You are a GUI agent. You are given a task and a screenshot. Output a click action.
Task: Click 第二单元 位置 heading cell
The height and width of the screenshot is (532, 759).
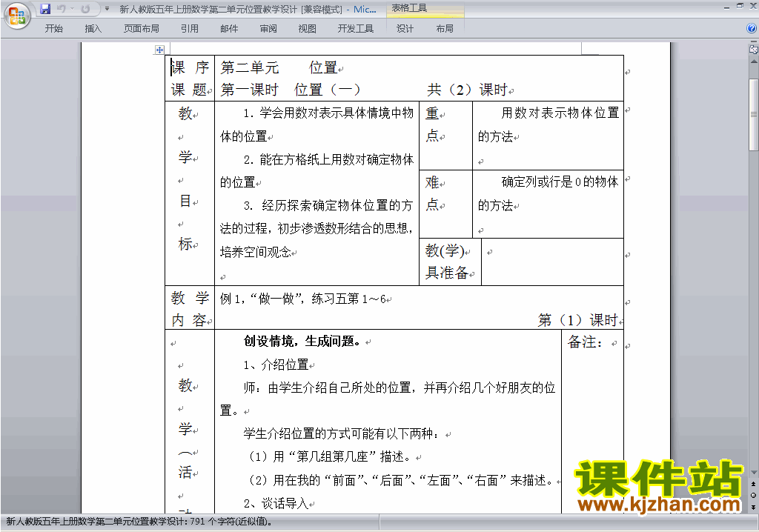click(279, 67)
